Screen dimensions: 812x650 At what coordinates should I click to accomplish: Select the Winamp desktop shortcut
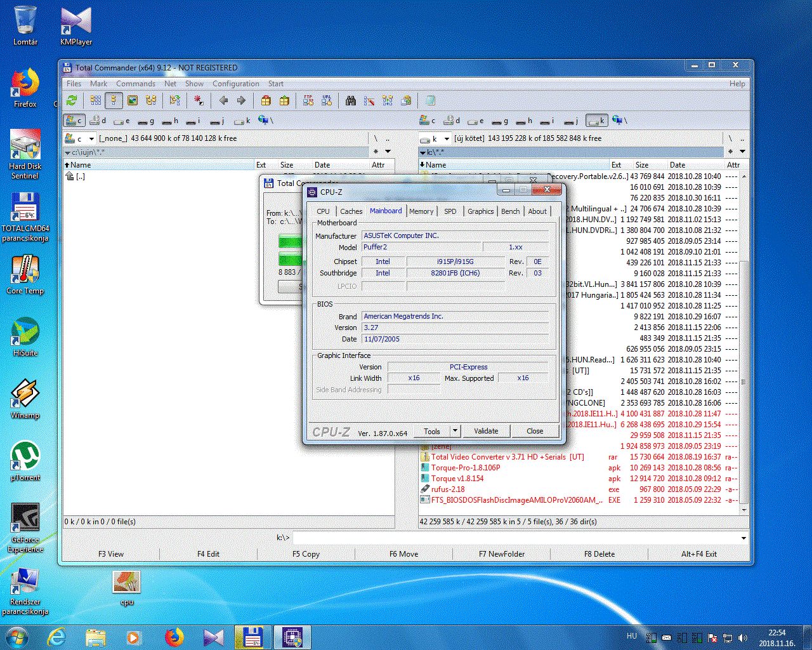tap(25, 399)
